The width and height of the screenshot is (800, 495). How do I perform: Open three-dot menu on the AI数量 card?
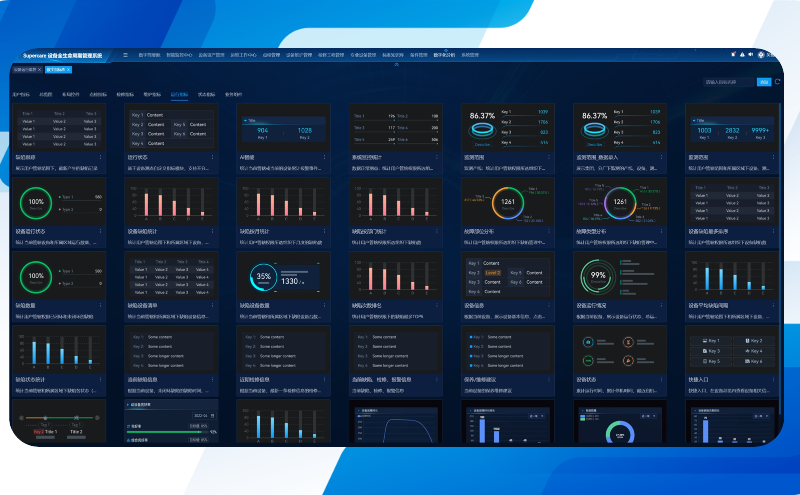pyautogui.click(x=324, y=158)
